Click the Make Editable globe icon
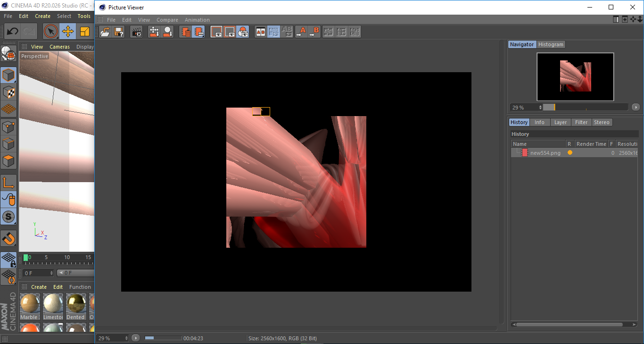Viewport: 644px width, 344px height. click(x=8, y=53)
